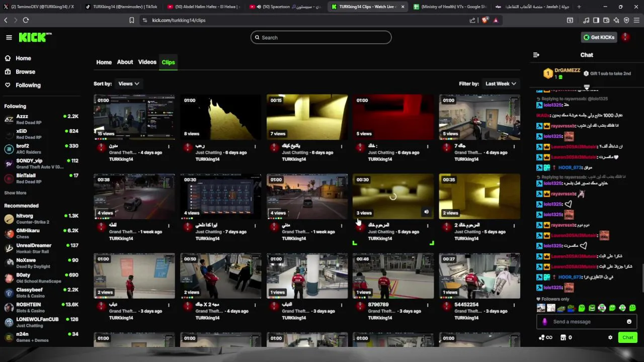Click the share icon in address bar
The image size is (644, 362).
472,20
